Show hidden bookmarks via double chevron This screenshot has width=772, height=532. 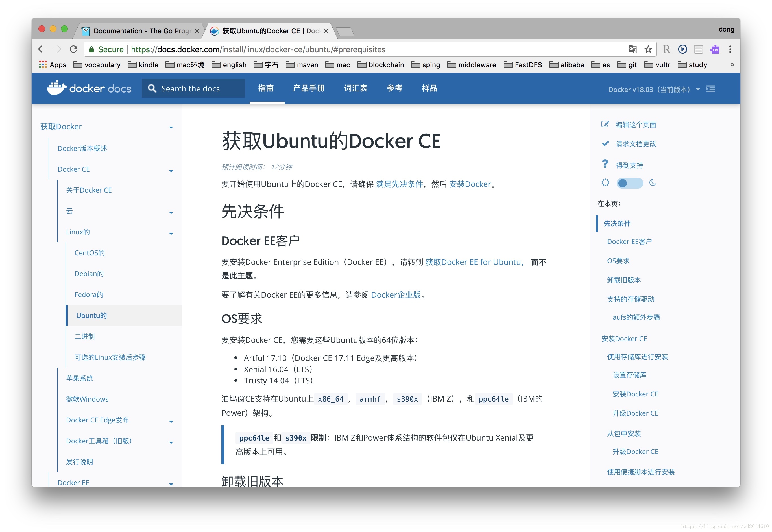click(732, 64)
